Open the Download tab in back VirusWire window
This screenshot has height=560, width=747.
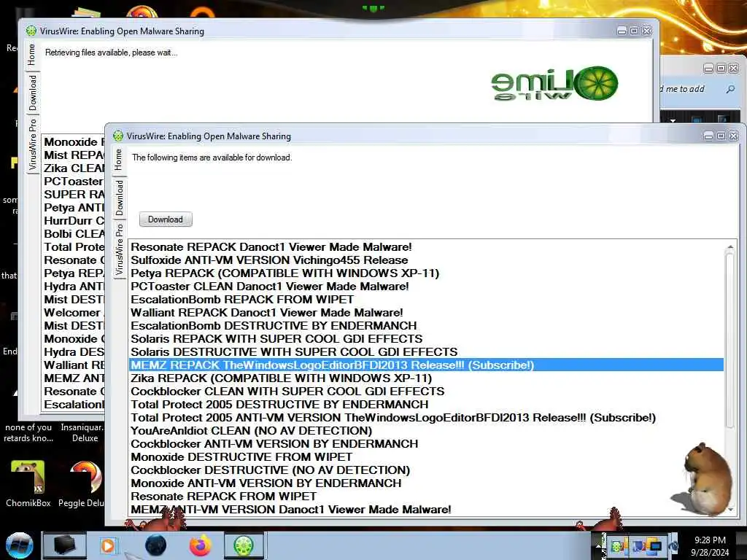point(32,93)
